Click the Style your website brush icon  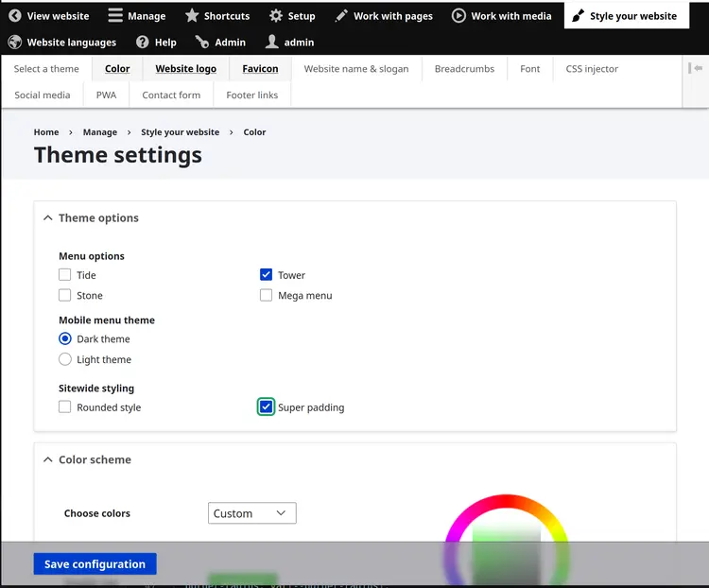click(x=578, y=16)
